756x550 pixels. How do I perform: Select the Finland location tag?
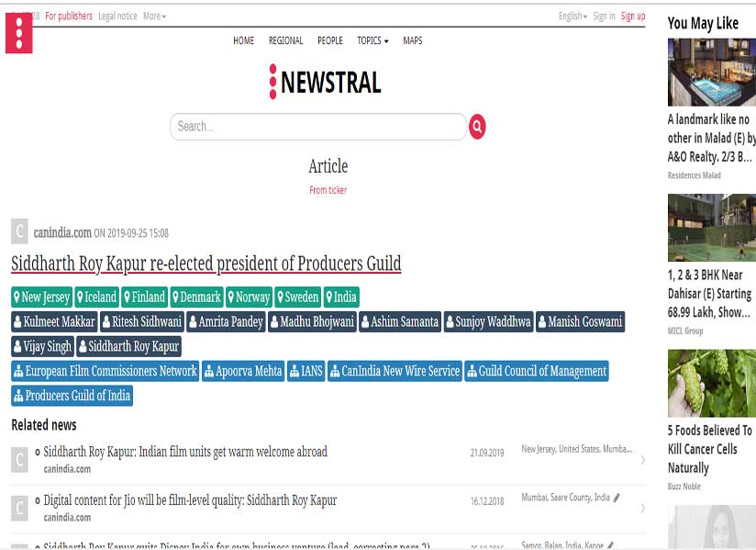(145, 297)
